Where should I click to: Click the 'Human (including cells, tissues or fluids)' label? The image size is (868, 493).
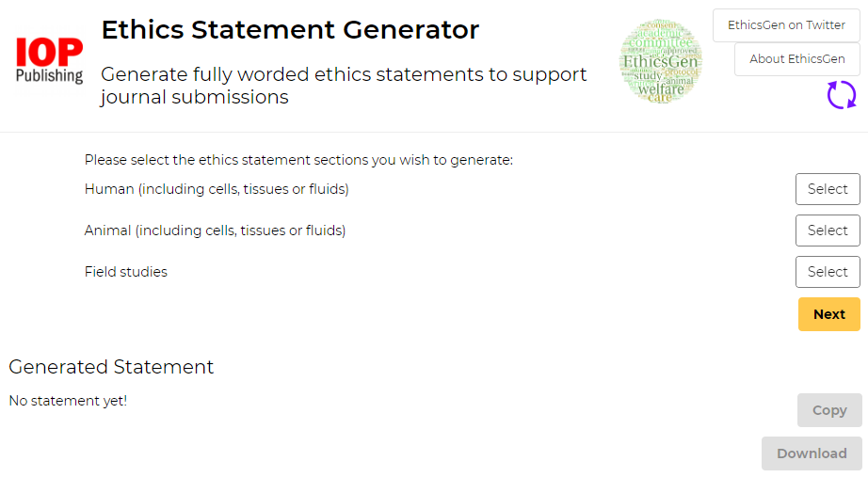[217, 189]
